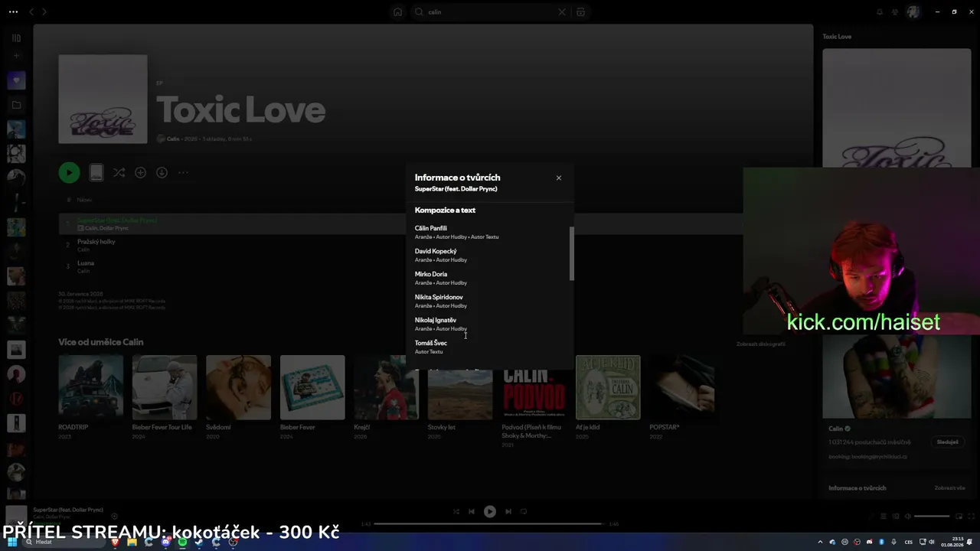Click the Toxic Love cover art
This screenshot has width=980, height=551.
[x=103, y=99]
